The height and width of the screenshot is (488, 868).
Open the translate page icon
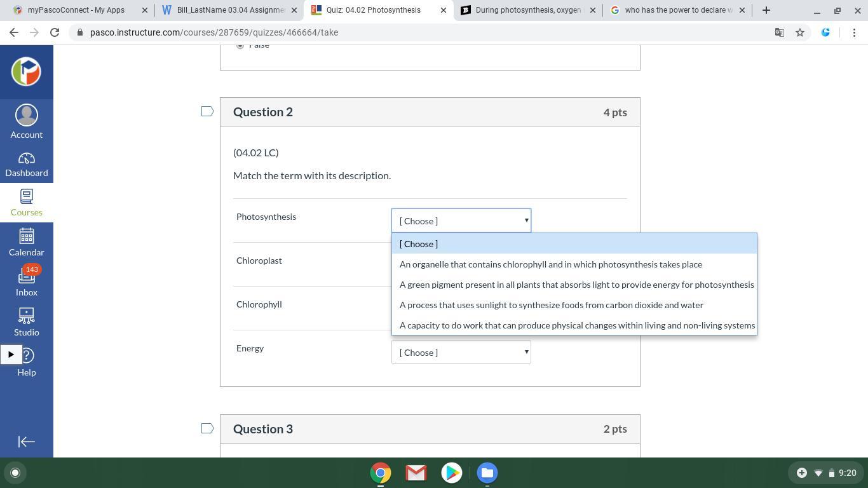tap(780, 32)
